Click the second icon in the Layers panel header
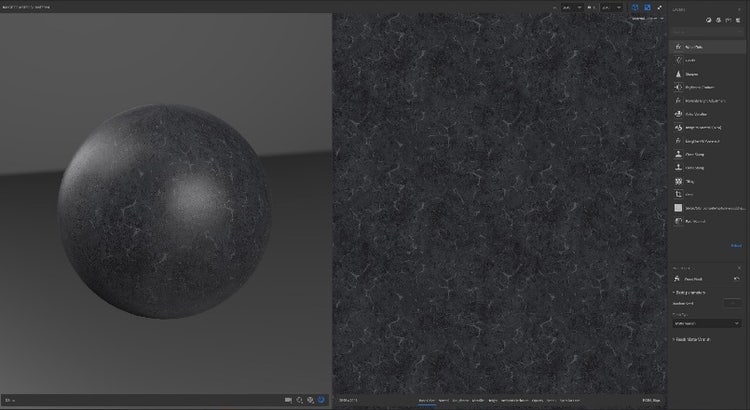The height and width of the screenshot is (410, 750). tap(718, 20)
